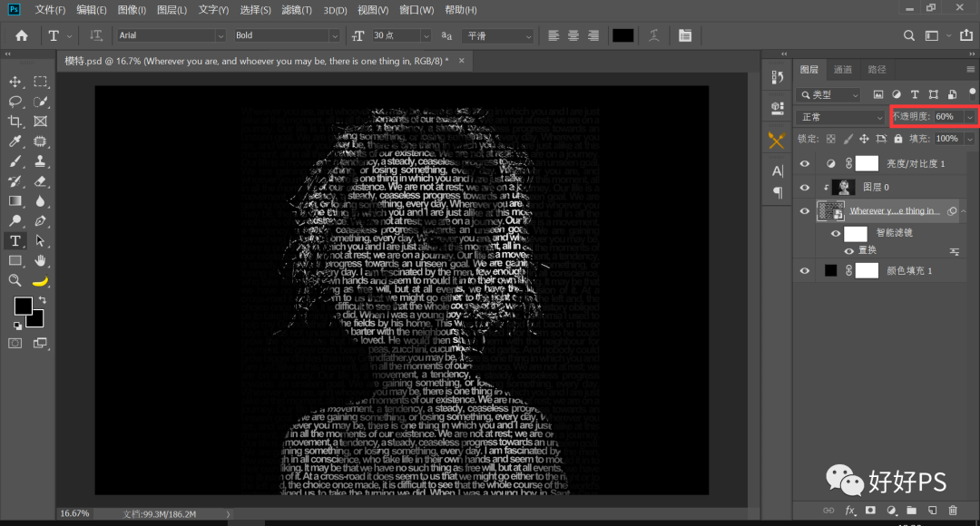Create a new layer group
Screen dimensions: 980x526
[911, 511]
